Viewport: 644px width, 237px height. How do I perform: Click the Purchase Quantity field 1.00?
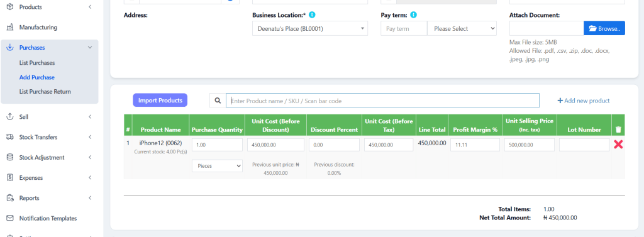[217, 145]
